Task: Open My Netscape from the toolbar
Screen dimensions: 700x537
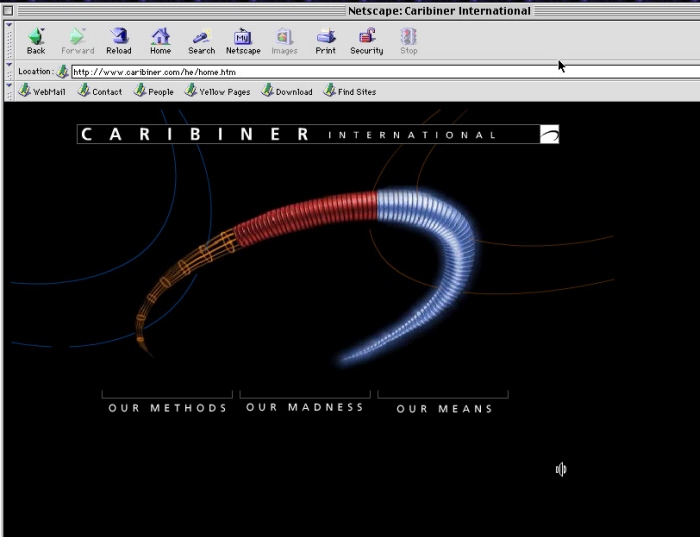Action: [243, 41]
